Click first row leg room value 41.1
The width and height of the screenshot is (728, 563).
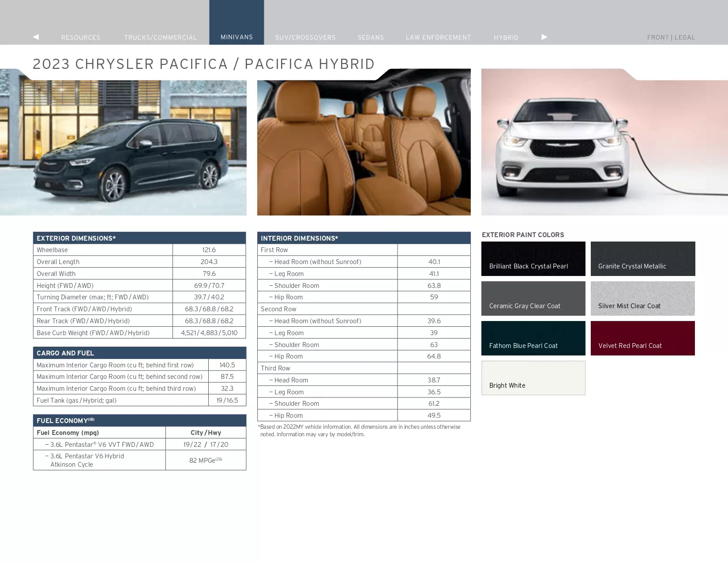[434, 274]
